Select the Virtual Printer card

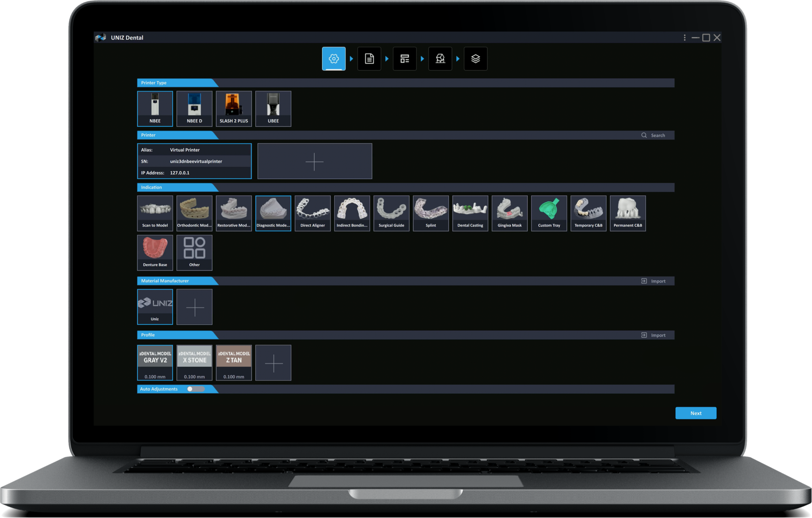click(194, 161)
